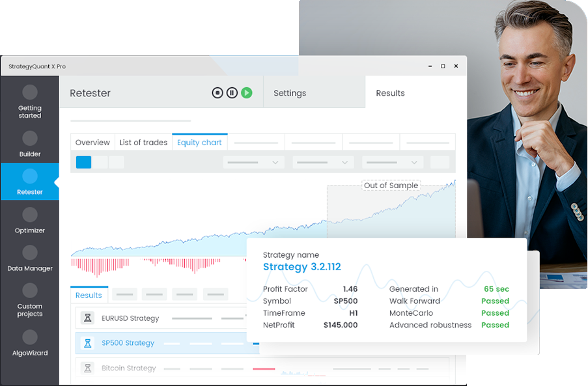The width and height of the screenshot is (588, 386).
Task: Click the stop button in Retester
Action: click(217, 93)
